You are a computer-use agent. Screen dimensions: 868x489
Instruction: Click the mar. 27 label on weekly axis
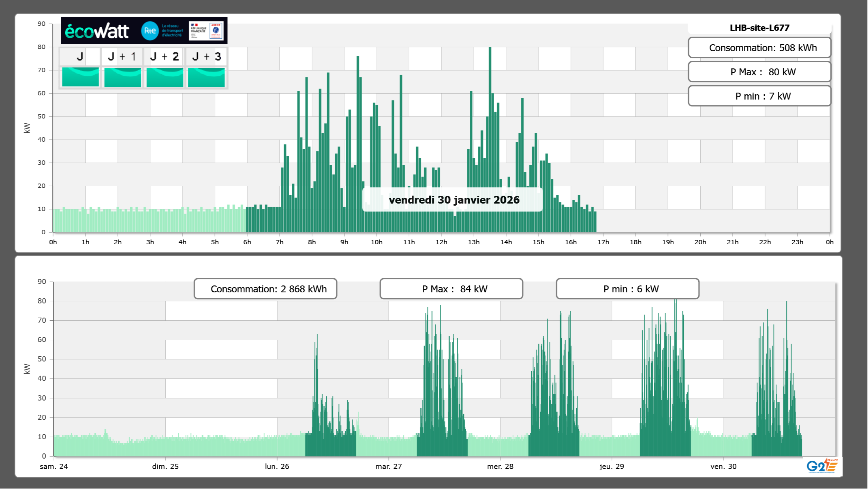(x=389, y=467)
